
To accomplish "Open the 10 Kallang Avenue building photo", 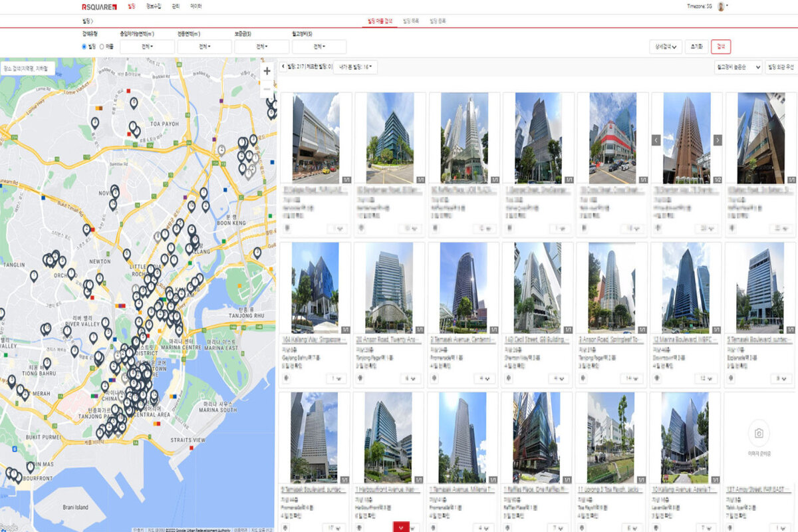I will [x=685, y=437].
